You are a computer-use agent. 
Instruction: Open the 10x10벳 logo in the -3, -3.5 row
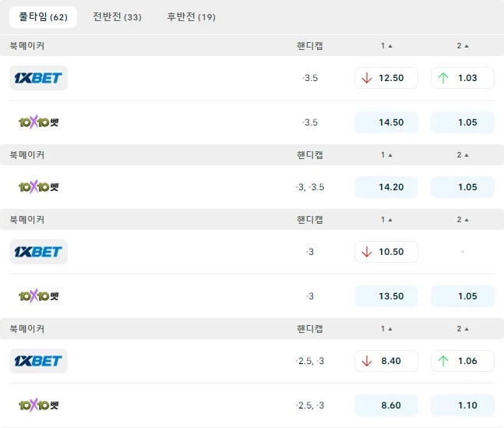(x=38, y=187)
